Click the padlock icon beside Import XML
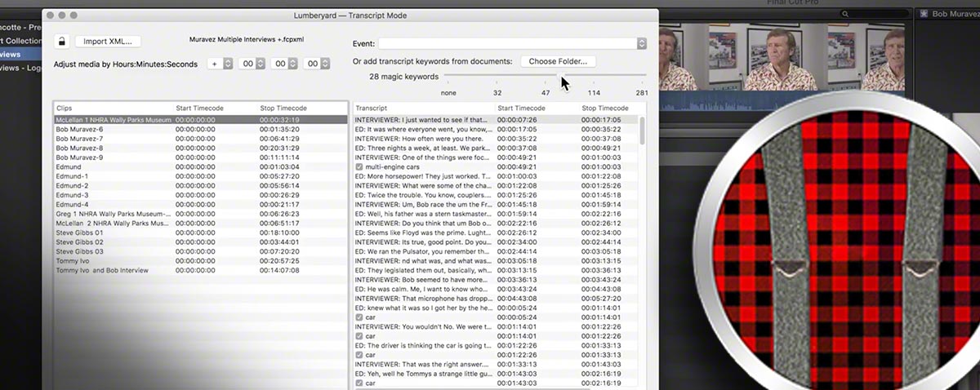Screen dimensions: 980x390 (61, 42)
